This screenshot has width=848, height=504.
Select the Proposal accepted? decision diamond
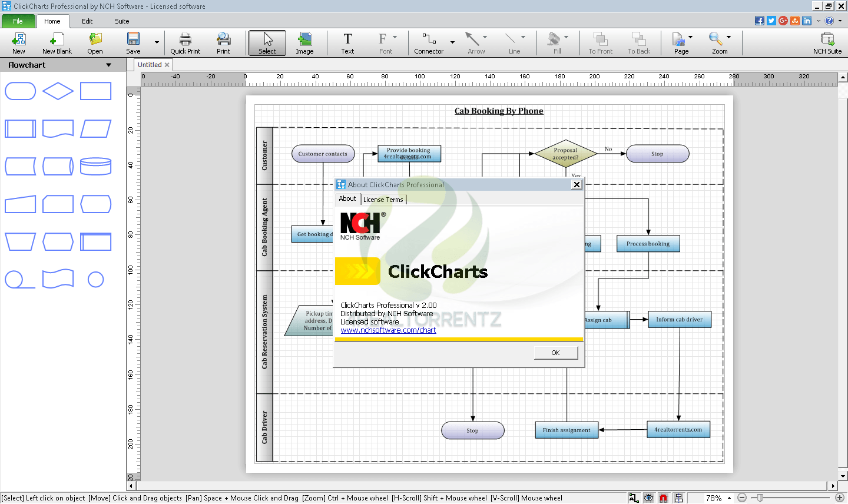pos(565,154)
